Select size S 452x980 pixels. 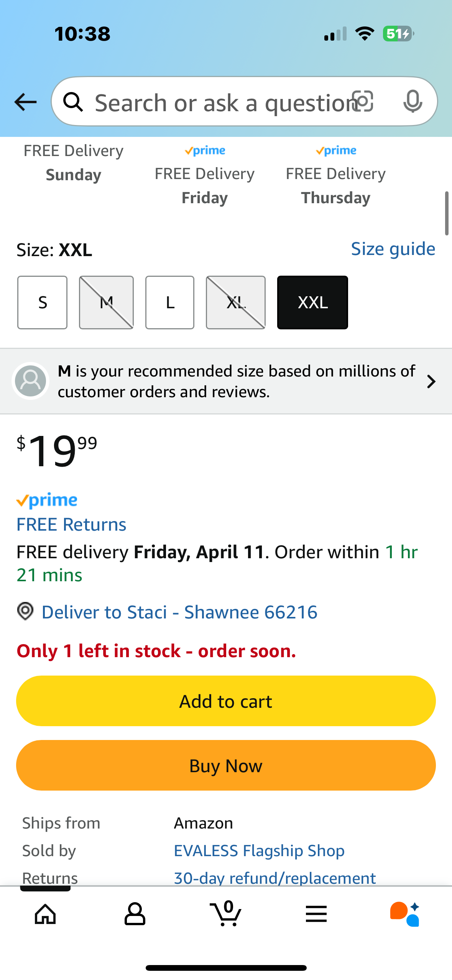coord(42,303)
